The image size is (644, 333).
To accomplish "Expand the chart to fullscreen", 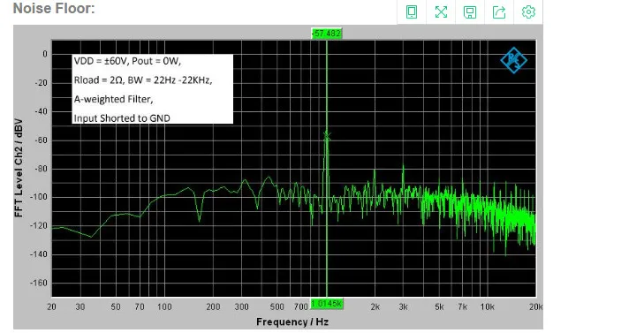I will (x=441, y=11).
